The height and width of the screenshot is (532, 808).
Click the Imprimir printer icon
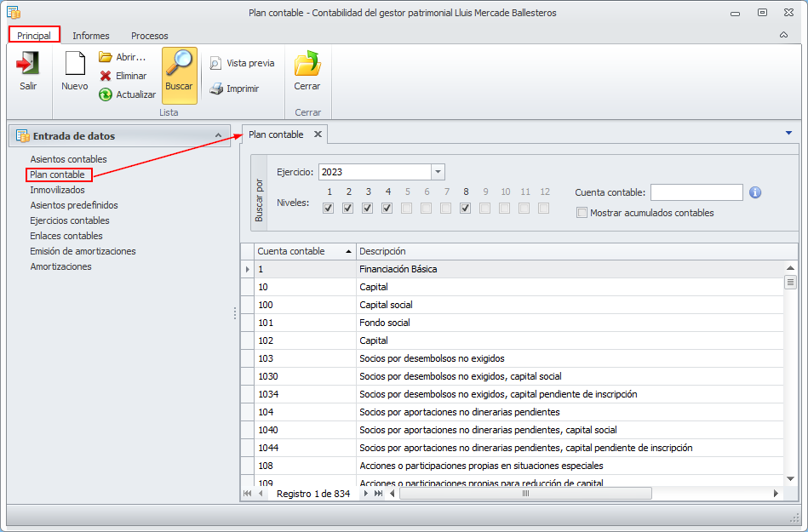coord(215,89)
